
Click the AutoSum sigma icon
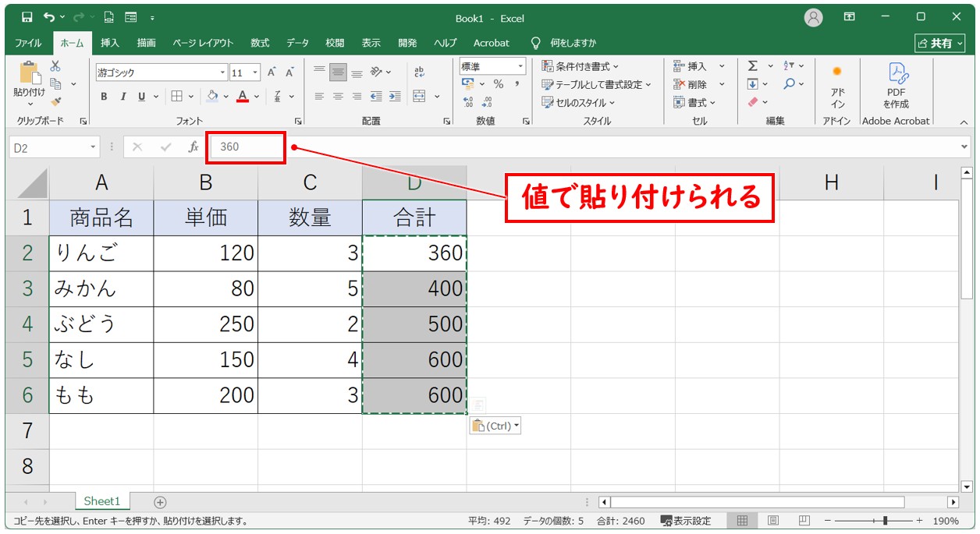click(x=753, y=66)
